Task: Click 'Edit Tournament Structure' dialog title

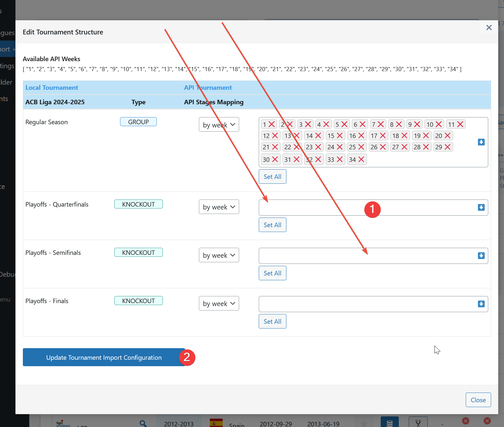Action: pyautogui.click(x=63, y=32)
